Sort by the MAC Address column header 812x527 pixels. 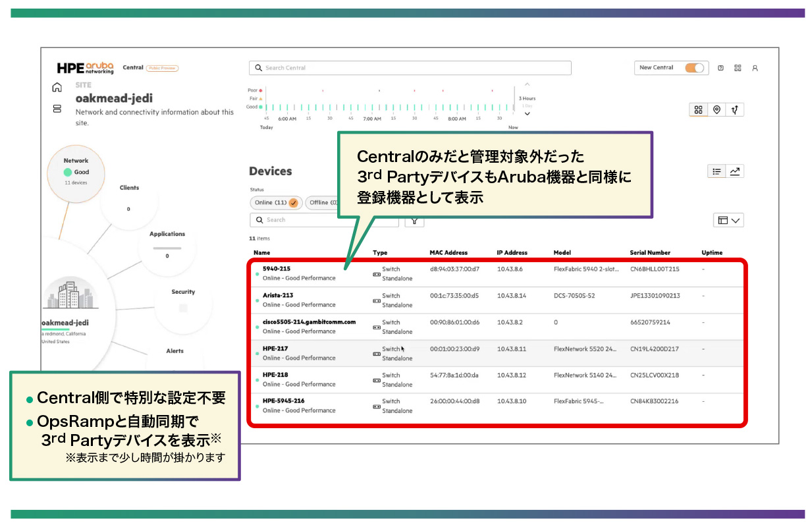(448, 253)
